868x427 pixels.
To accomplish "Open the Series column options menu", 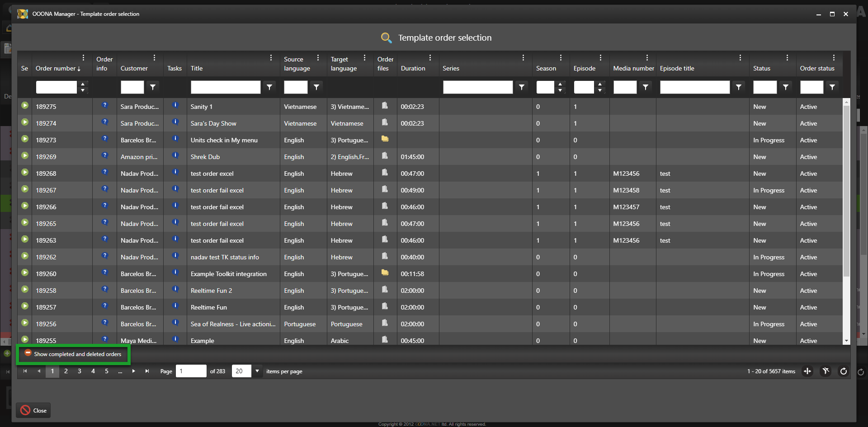I will point(523,58).
